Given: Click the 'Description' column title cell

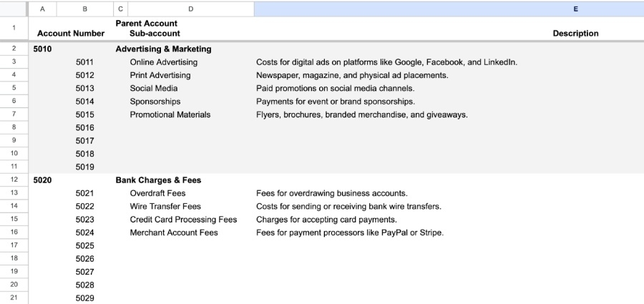Looking at the screenshot, I should click(575, 34).
